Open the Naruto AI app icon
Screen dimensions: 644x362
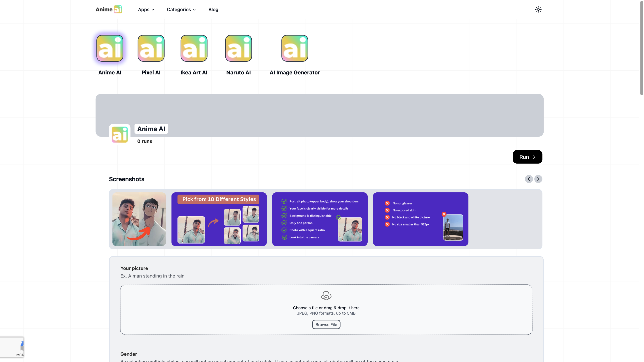click(239, 48)
